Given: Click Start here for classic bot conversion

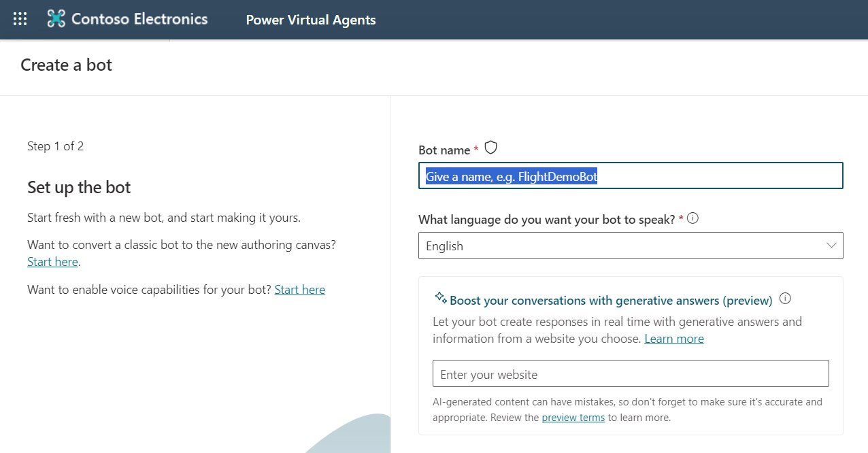Looking at the screenshot, I should (53, 262).
